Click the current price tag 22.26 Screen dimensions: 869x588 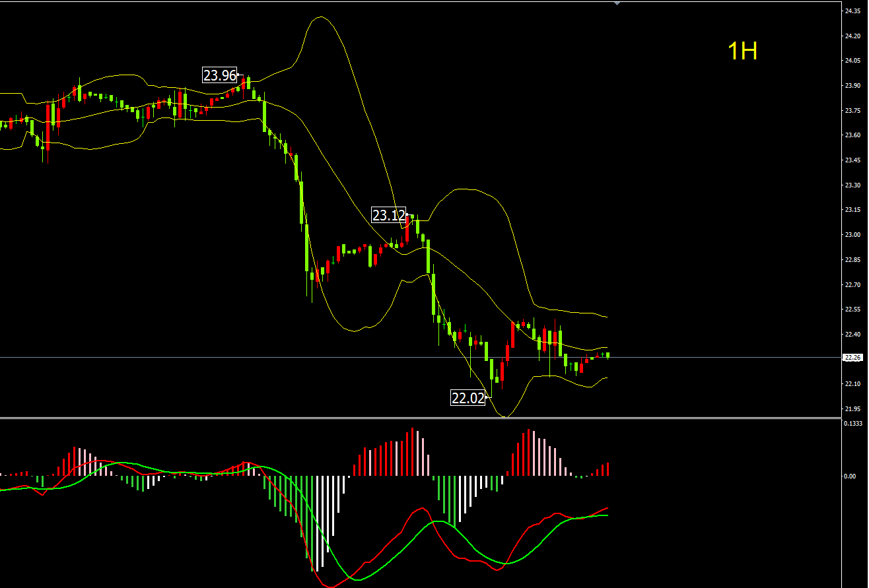tap(852, 358)
